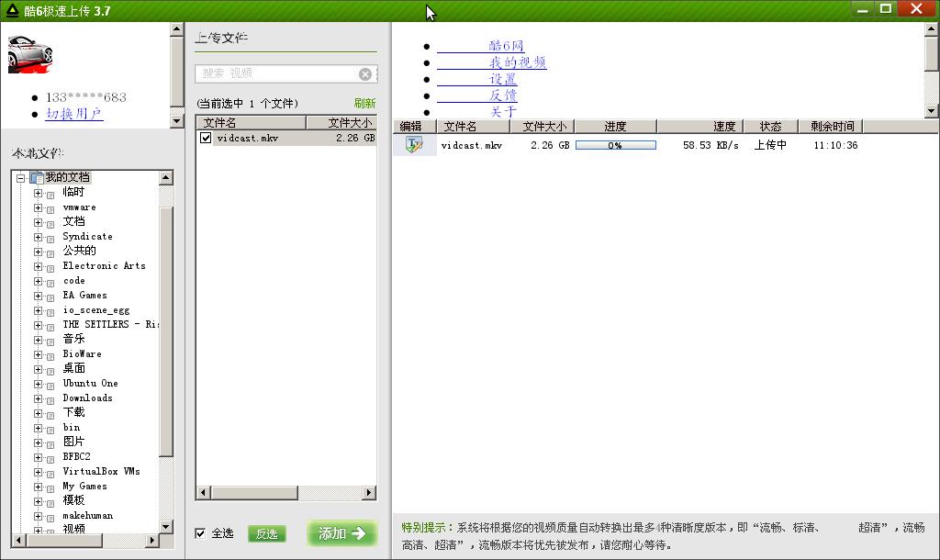Click the 11:10:36 remaining time value
Viewport: 940px width, 560px height.
[835, 145]
